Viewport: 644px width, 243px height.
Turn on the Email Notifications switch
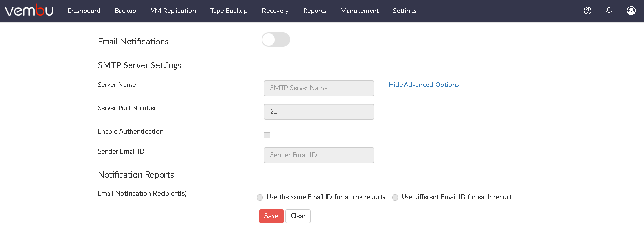(276, 40)
